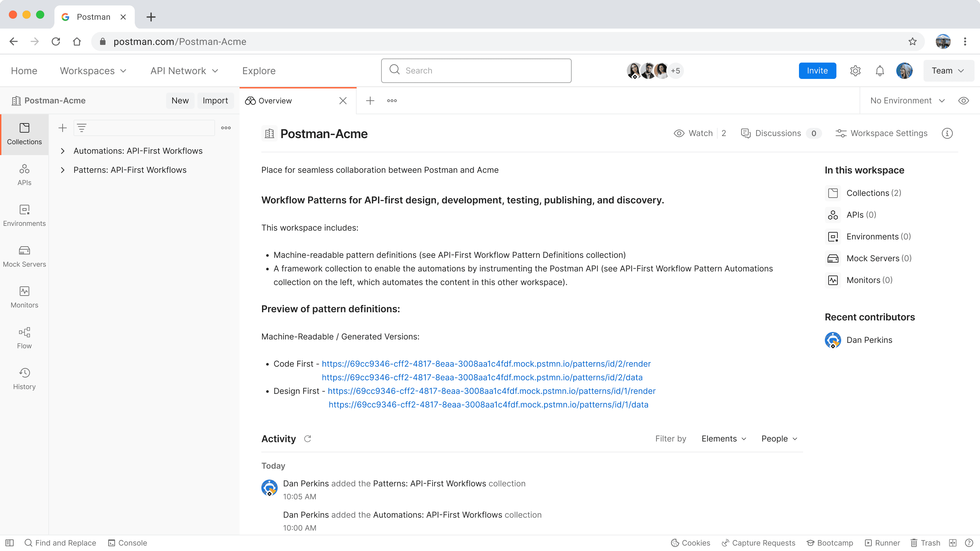Image resolution: width=980 pixels, height=551 pixels.
Task: Open the No Environment selector
Action: 908,101
